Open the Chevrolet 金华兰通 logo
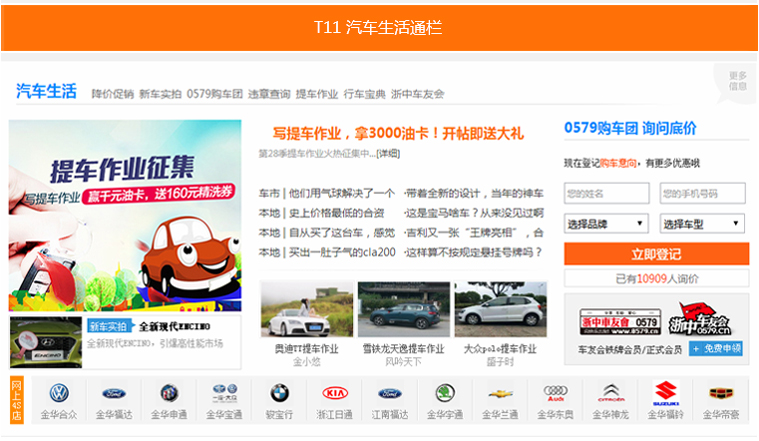Screen dimensions: 759x441 pyautogui.click(x=500, y=393)
